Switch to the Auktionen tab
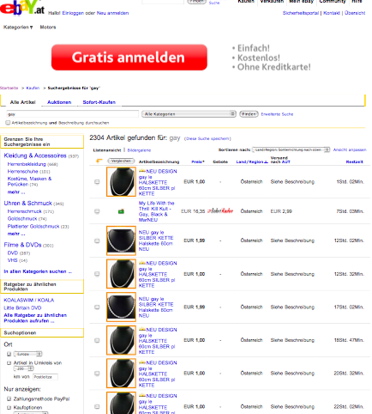 point(59,102)
